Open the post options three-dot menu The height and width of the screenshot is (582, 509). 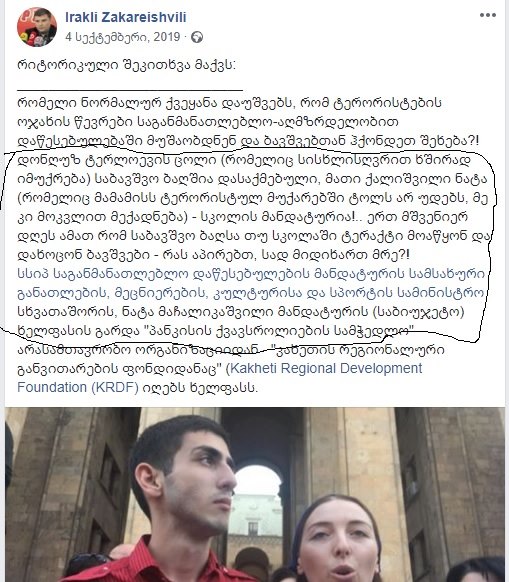coord(487,15)
